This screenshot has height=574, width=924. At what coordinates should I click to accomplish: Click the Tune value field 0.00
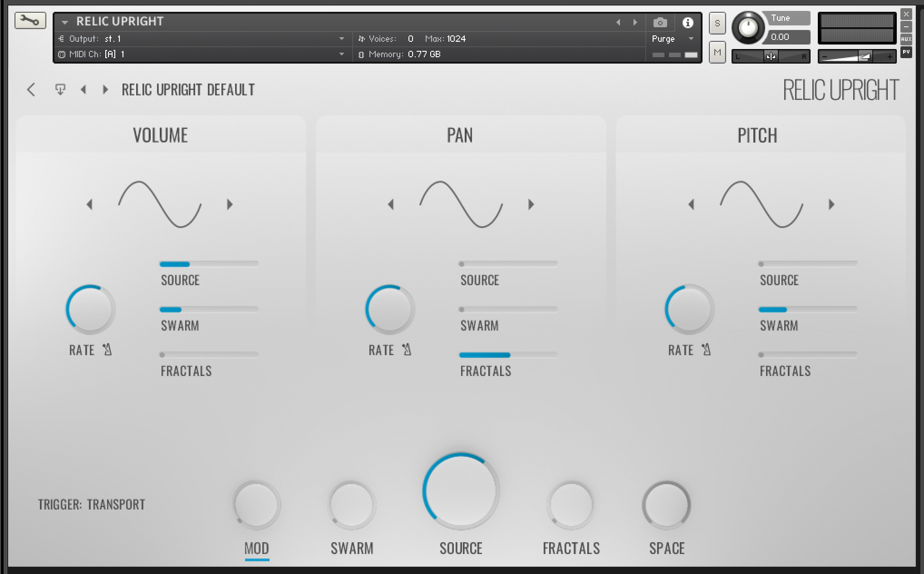(x=788, y=37)
